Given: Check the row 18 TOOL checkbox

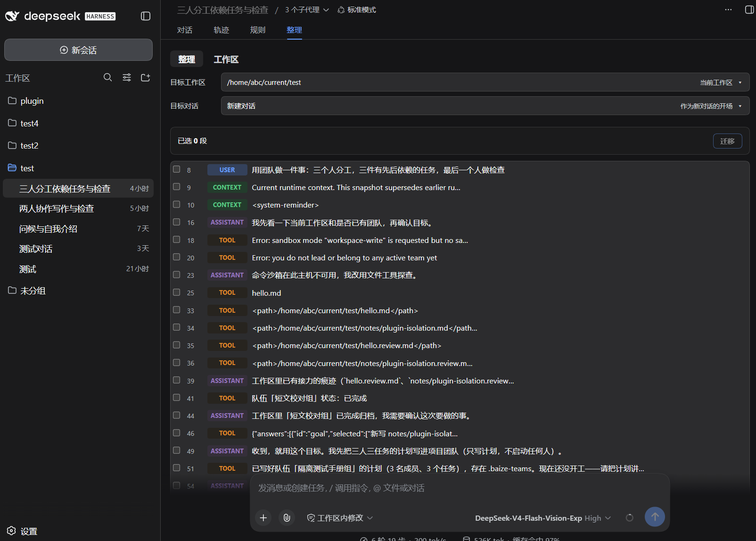Looking at the screenshot, I should point(177,240).
